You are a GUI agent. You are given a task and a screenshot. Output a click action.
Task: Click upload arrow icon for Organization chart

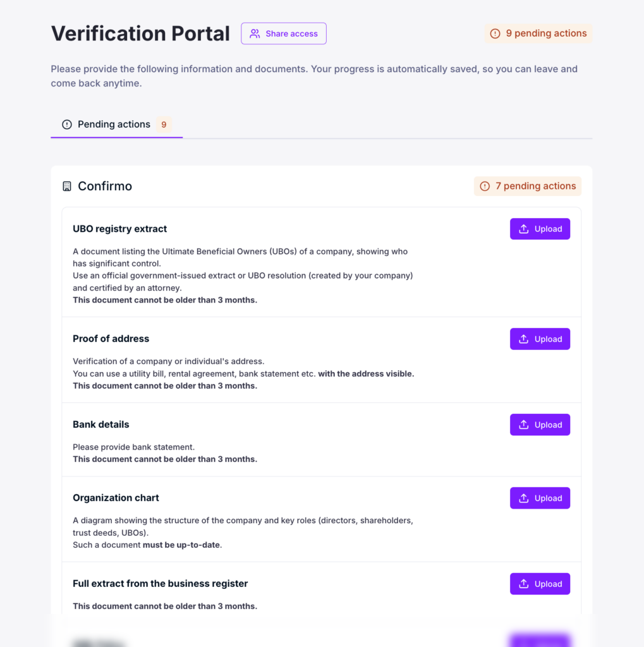(523, 498)
